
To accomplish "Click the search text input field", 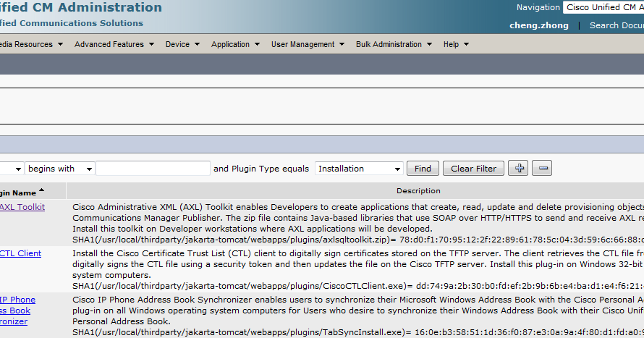I will [x=153, y=169].
